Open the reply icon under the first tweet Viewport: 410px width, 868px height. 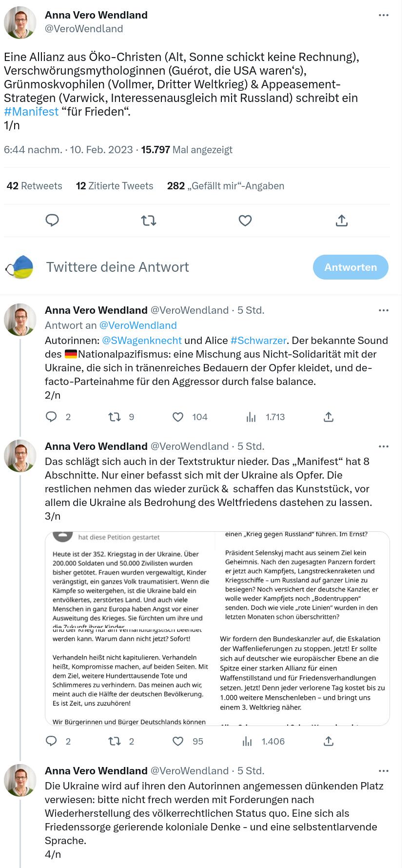tap(52, 221)
